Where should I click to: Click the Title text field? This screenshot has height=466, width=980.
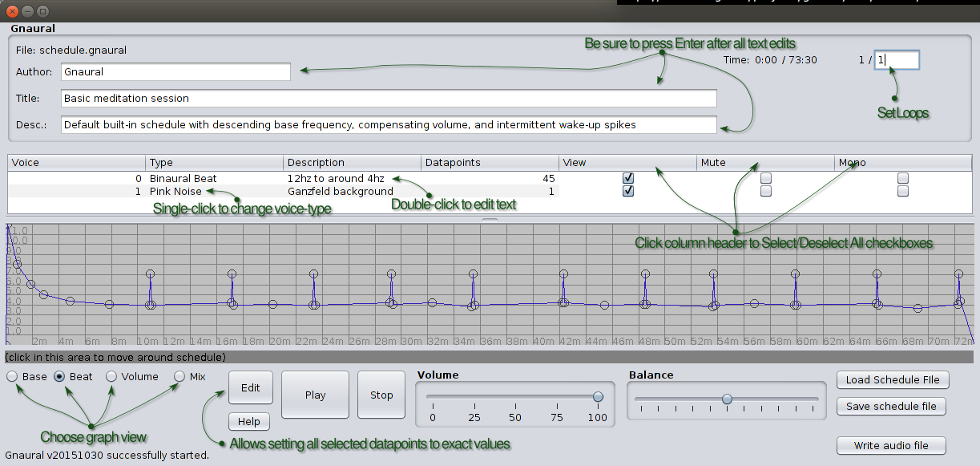click(x=389, y=99)
